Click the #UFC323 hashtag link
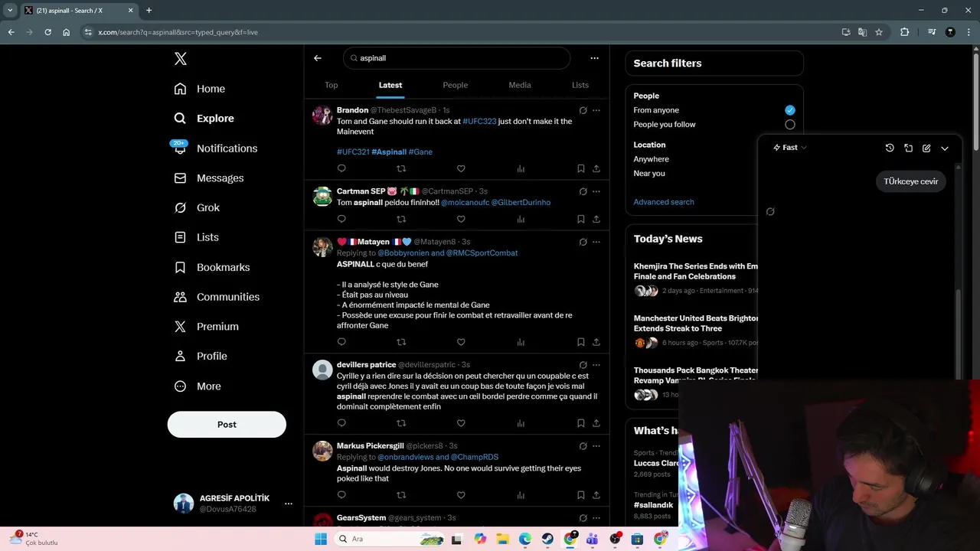This screenshot has width=980, height=551. pos(479,121)
